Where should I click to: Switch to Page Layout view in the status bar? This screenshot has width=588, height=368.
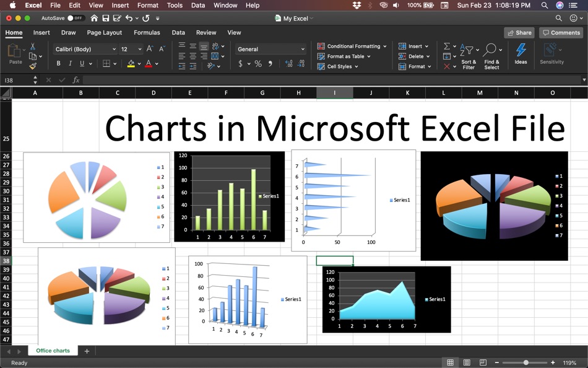(467, 362)
